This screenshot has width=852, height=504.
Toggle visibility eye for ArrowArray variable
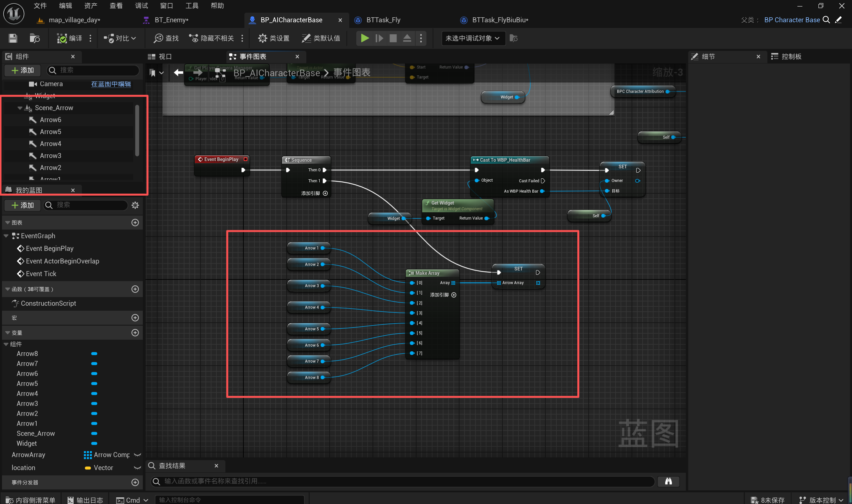137,455
